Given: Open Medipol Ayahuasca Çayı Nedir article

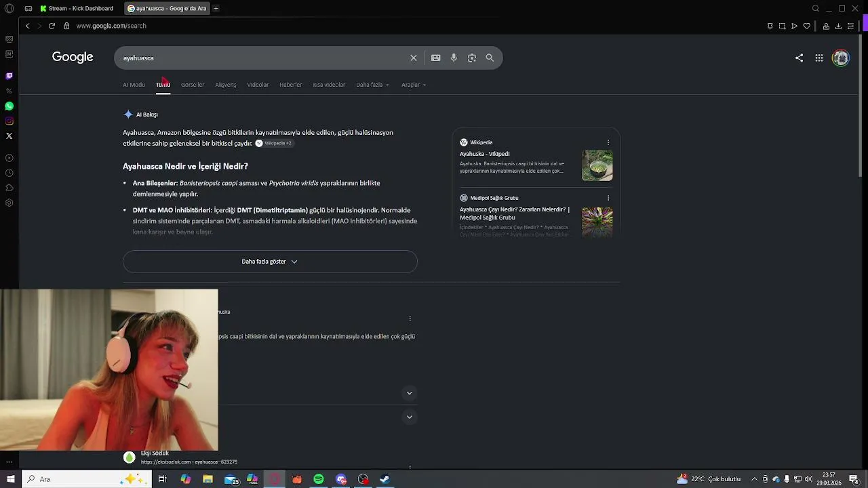Looking at the screenshot, I should click(515, 213).
